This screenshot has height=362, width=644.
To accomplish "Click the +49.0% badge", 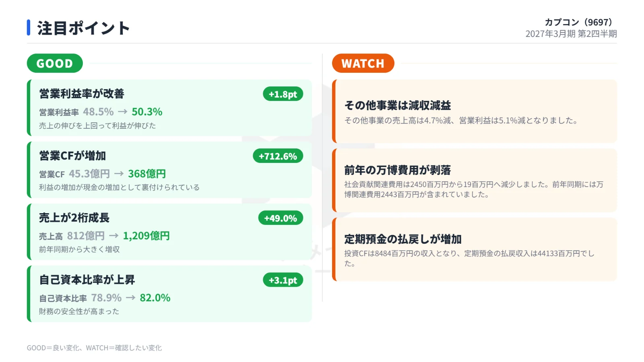I will point(281,218).
